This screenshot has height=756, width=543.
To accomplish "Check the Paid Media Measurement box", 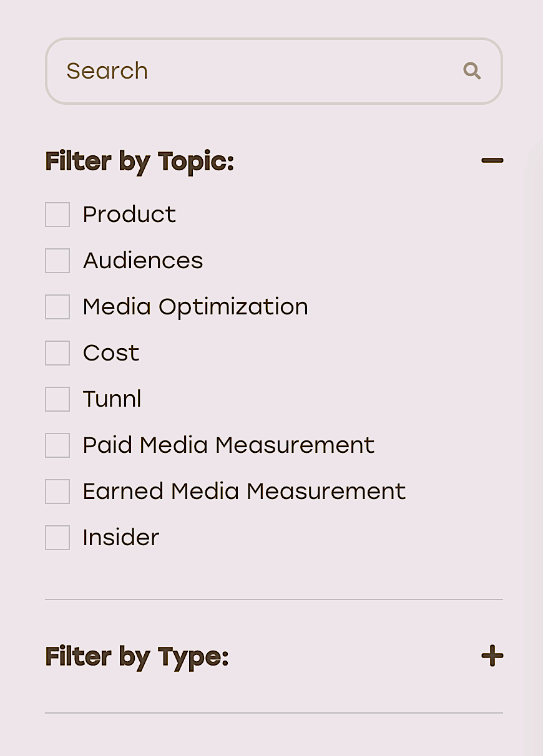I will (57, 445).
